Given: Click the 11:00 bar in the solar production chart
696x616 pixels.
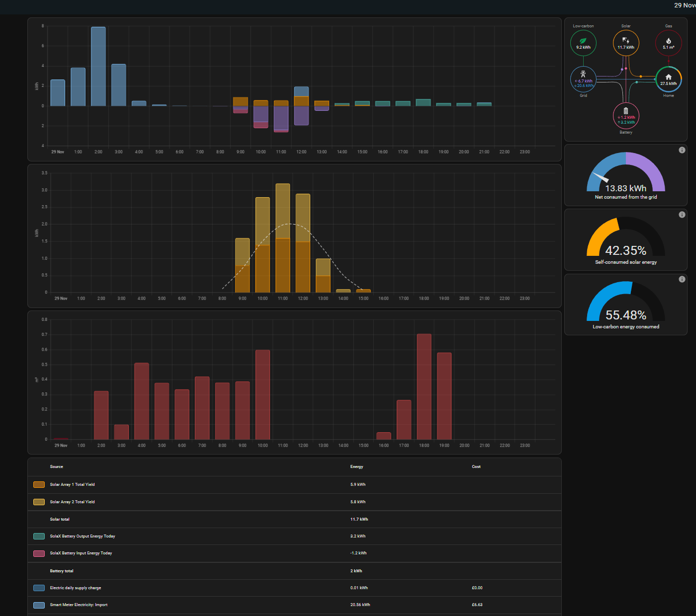Looking at the screenshot, I should [x=283, y=238].
